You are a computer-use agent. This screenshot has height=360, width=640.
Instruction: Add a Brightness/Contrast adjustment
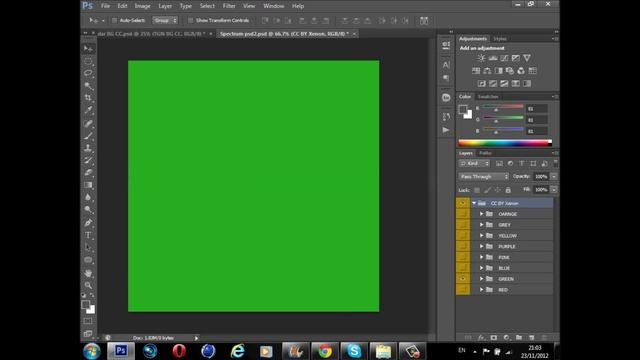click(x=482, y=58)
